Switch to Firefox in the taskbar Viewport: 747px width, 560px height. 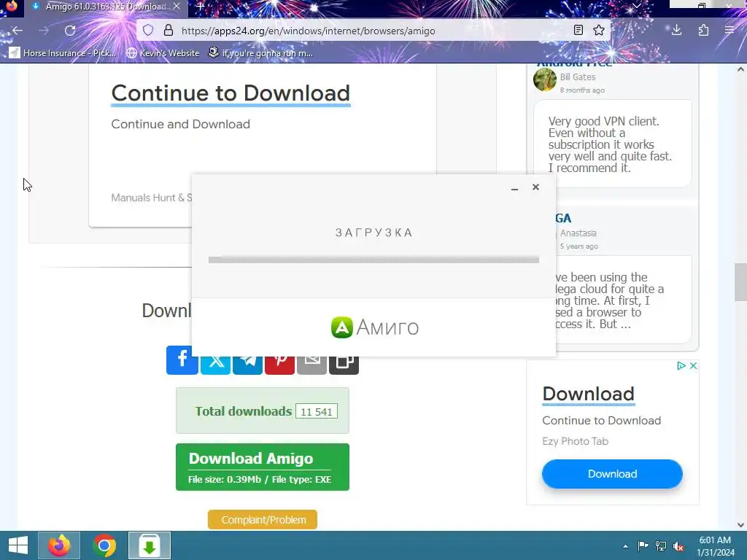(x=59, y=545)
